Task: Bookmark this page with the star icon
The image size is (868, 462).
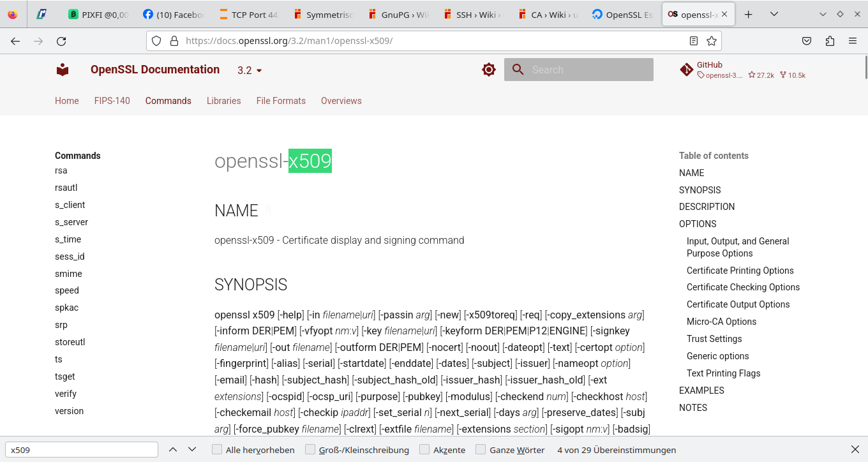Action: (712, 40)
